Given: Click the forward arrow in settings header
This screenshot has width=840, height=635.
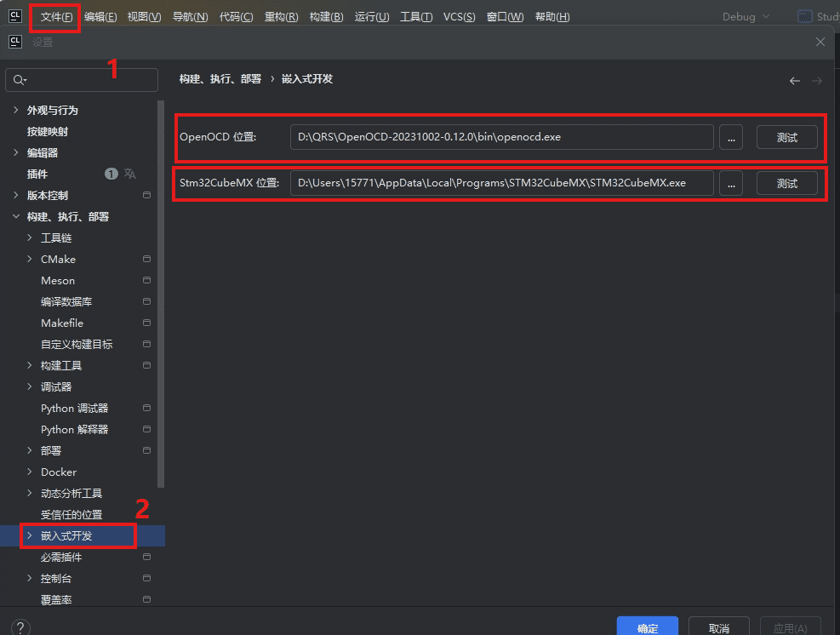Looking at the screenshot, I should [x=817, y=81].
